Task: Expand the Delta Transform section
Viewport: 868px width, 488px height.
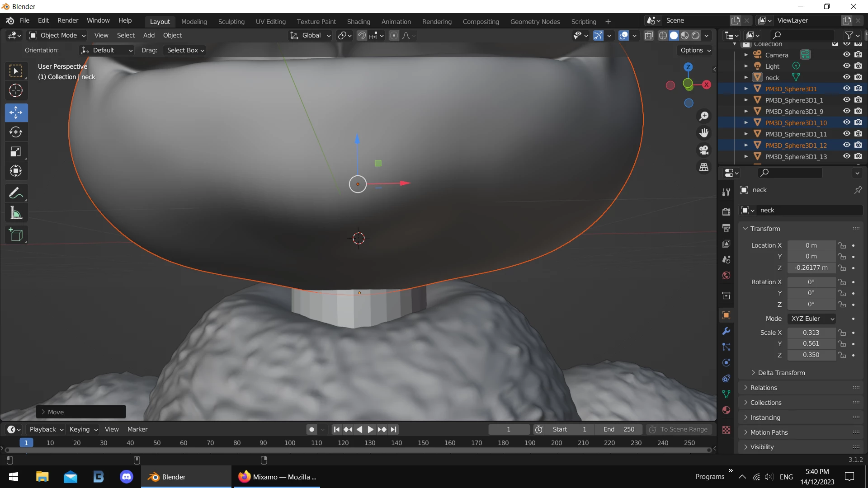Action: pyautogui.click(x=781, y=373)
